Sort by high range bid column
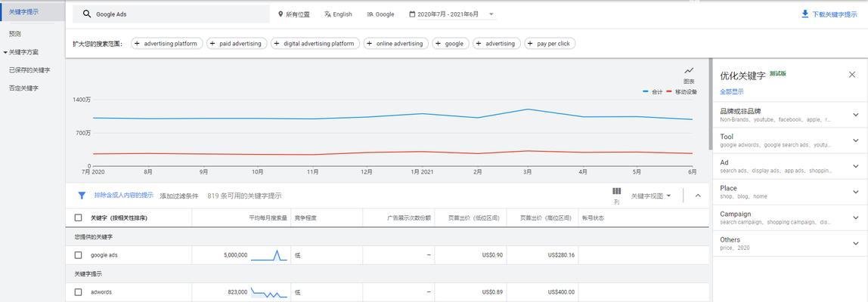Viewport: 868px width, 302px height. click(545, 218)
